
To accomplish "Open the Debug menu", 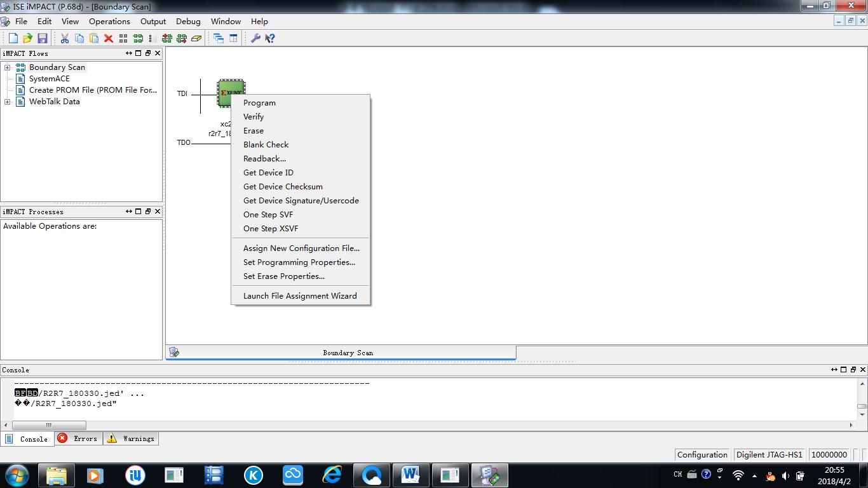I will [x=188, y=21].
